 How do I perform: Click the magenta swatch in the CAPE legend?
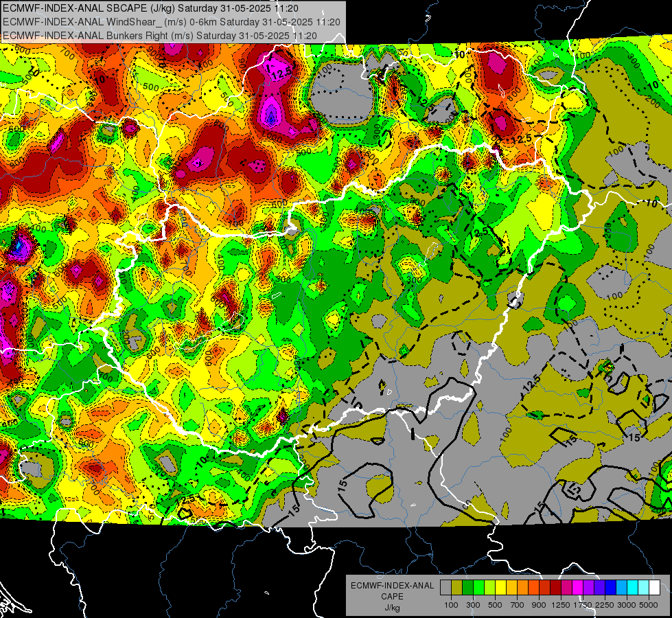coord(578,587)
